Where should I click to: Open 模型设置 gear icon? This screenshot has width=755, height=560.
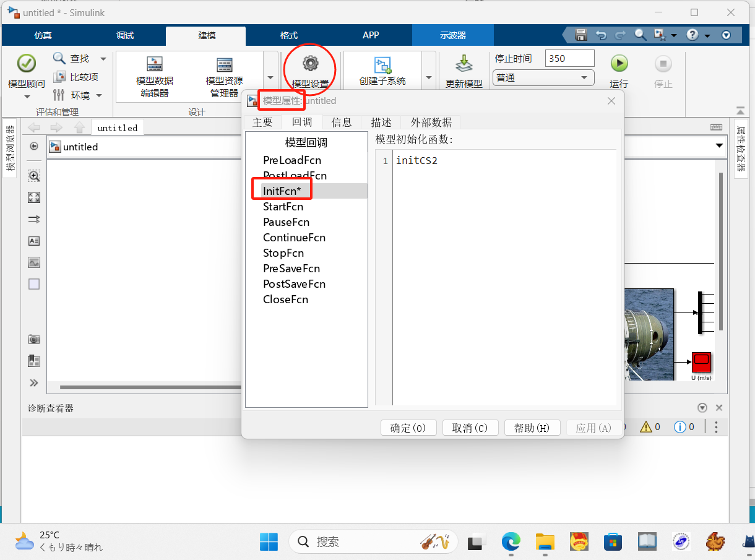click(310, 63)
